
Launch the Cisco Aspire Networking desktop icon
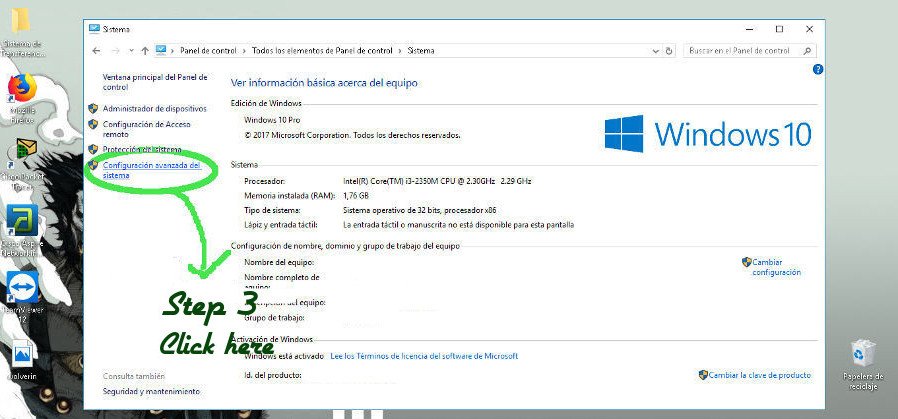pos(22,220)
